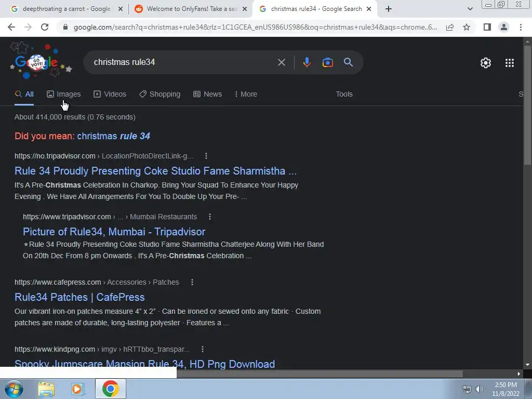The image size is (532, 399).
Task: Open Windows Media Player from taskbar
Action: pos(77,389)
